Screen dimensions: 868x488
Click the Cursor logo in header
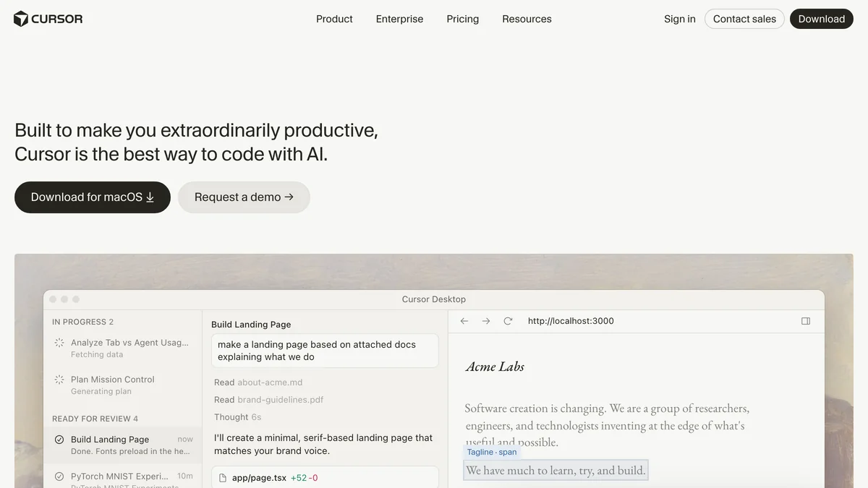tap(48, 19)
